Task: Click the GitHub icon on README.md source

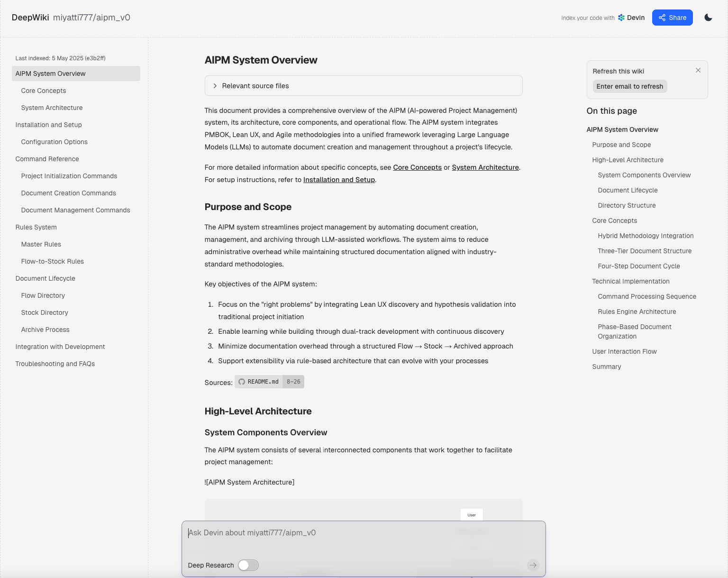Action: point(242,382)
